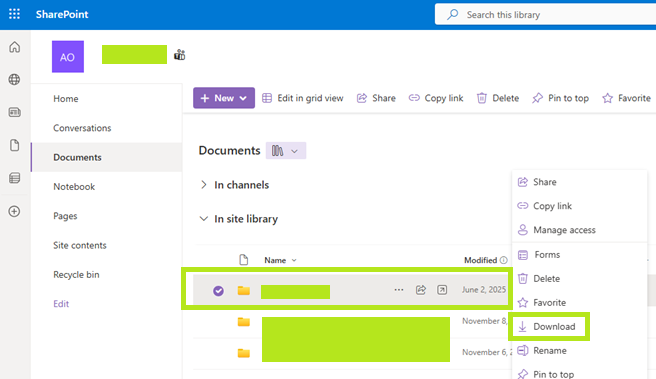Click the Edit navigation link
Viewport: 656px width, 379px height.
(x=61, y=304)
